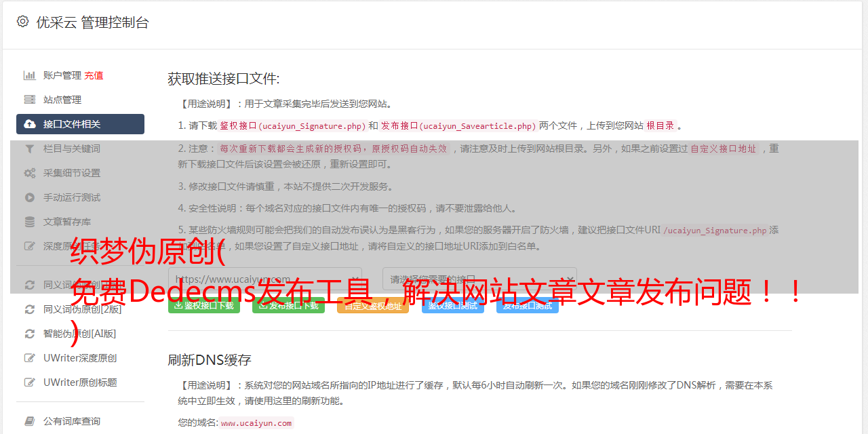Click the red 充值 link
This screenshot has width=868, height=434.
coord(94,75)
